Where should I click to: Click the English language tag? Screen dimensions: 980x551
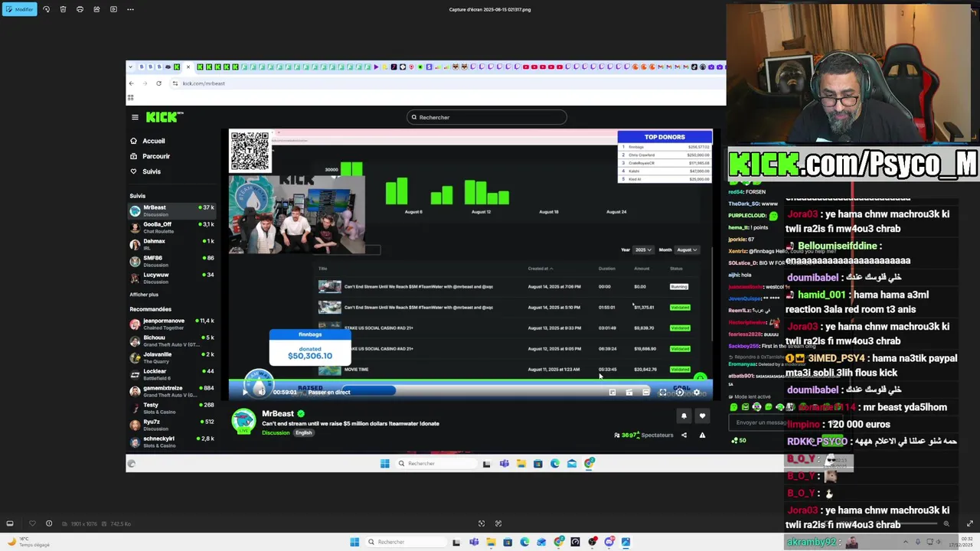304,433
